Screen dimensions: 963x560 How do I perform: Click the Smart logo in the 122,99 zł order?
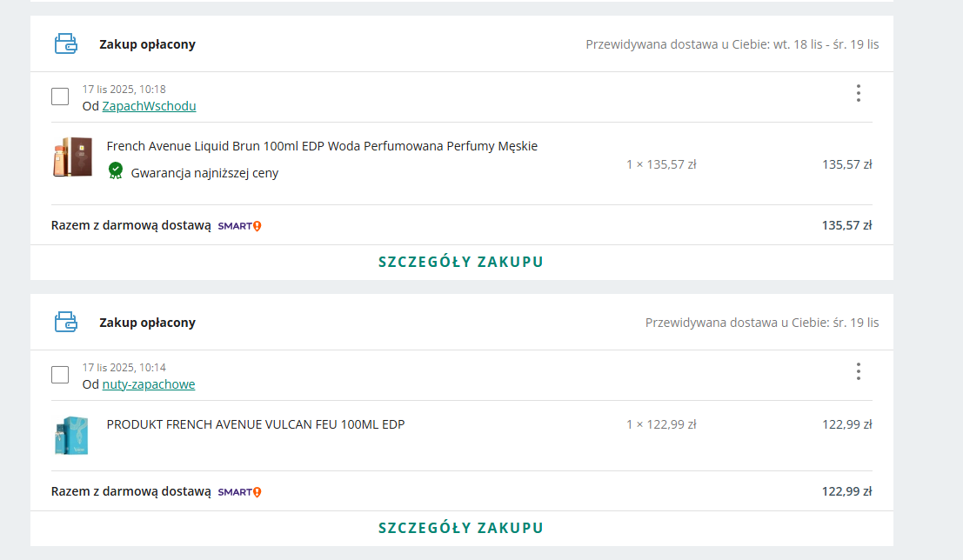pyautogui.click(x=239, y=492)
